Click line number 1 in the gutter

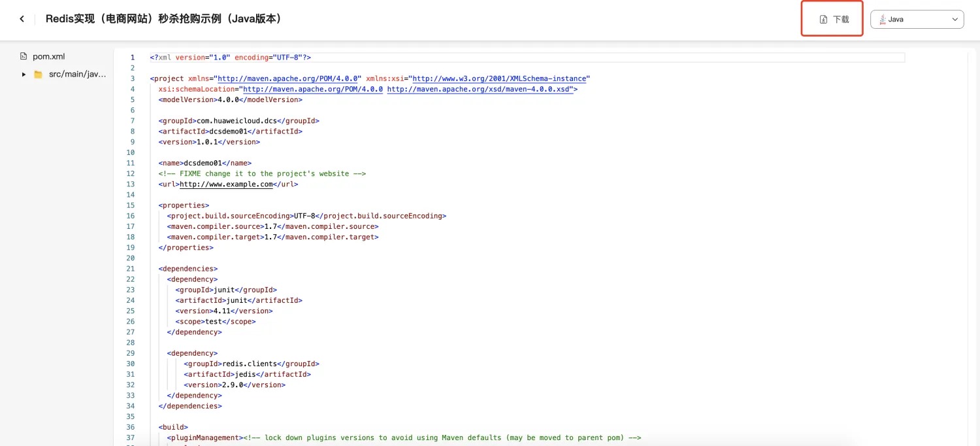click(133, 58)
